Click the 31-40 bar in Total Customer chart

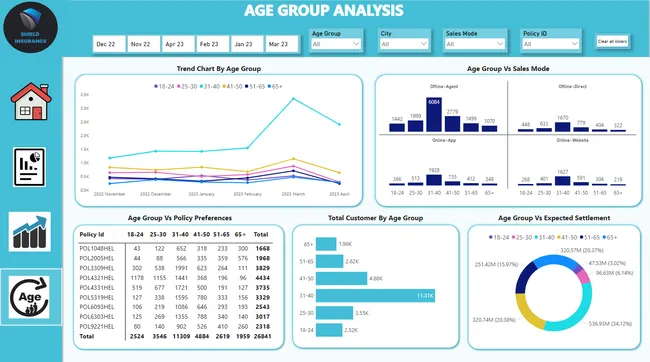coord(375,296)
